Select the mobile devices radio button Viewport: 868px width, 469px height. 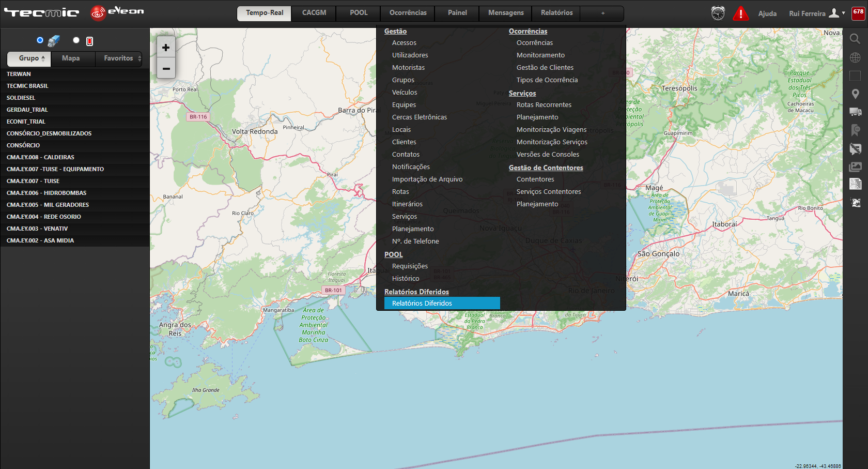pos(76,40)
